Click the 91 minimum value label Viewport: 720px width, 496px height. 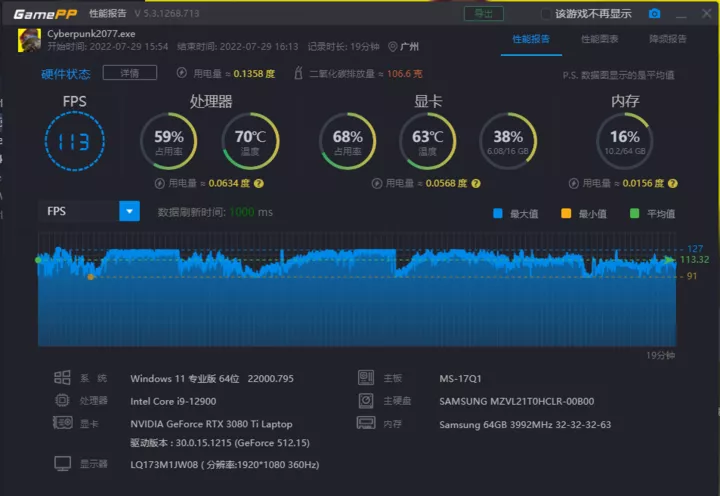click(692, 276)
